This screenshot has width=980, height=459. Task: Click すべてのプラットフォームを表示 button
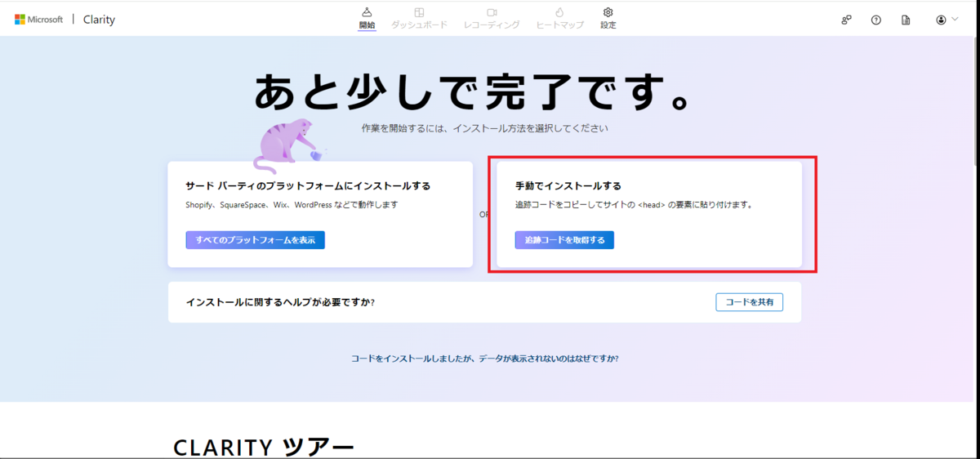(256, 240)
